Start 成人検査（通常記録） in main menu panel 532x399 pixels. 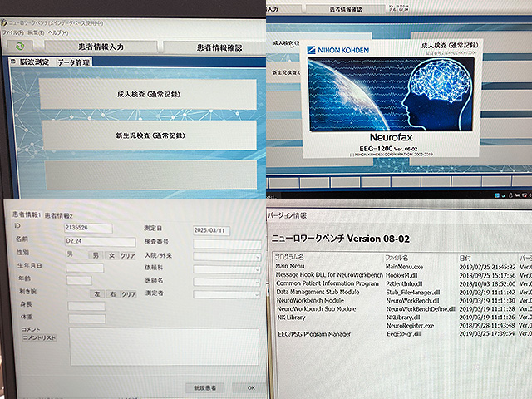coord(148,94)
